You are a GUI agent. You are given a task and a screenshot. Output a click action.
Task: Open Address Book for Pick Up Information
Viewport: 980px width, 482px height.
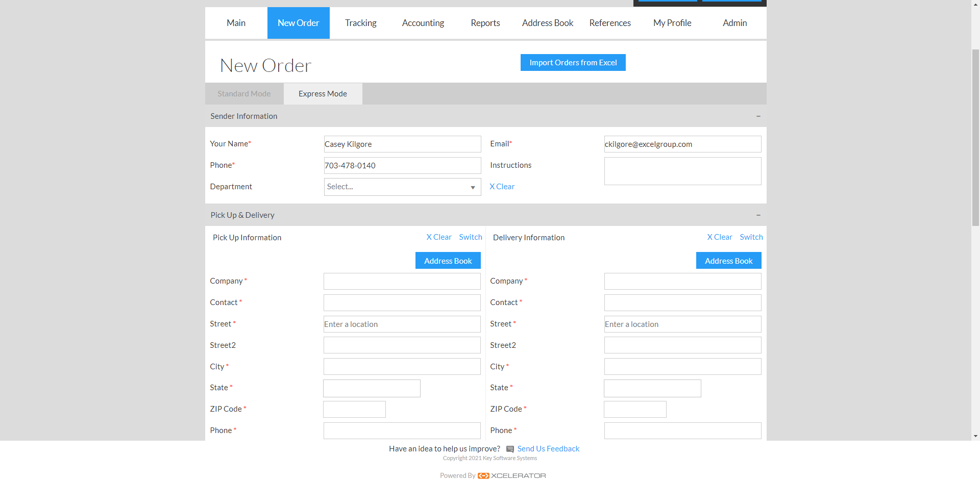click(x=448, y=261)
